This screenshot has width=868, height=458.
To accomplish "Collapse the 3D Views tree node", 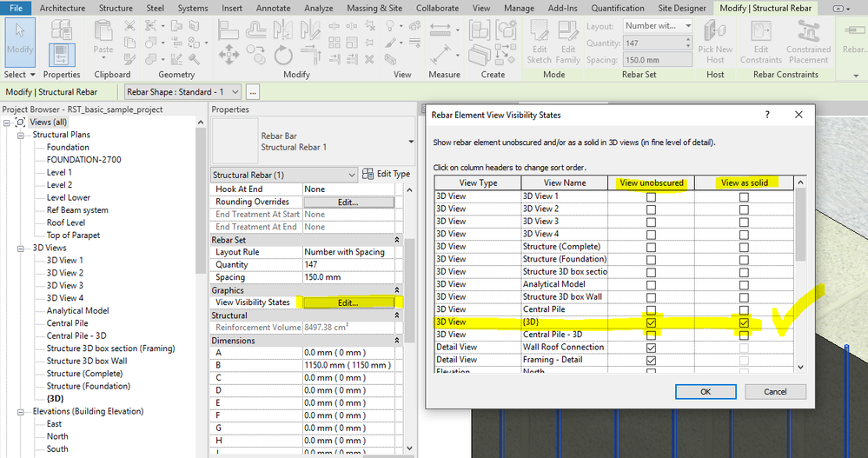I will pyautogui.click(x=21, y=248).
